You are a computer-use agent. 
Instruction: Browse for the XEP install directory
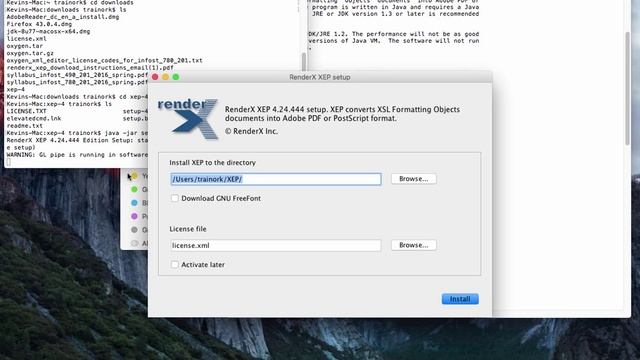413,179
